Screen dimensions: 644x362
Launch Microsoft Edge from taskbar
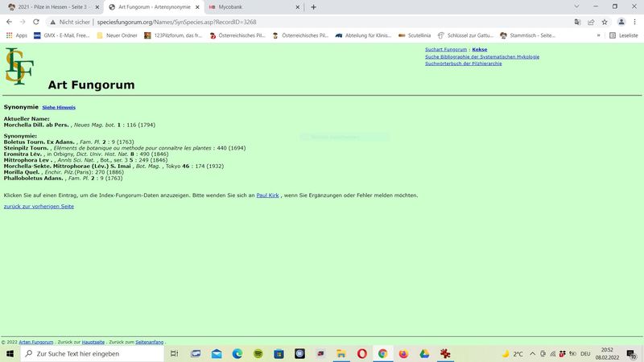click(x=237, y=354)
